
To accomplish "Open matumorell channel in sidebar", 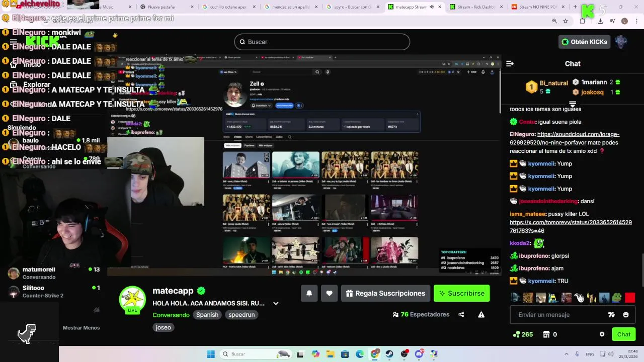I will tap(54, 273).
